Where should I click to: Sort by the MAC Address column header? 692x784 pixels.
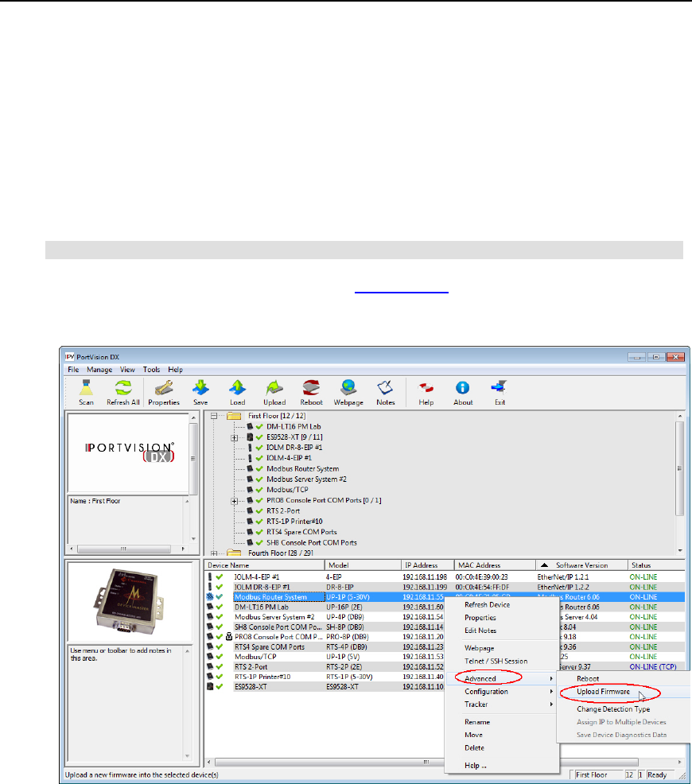pyautogui.click(x=495, y=565)
